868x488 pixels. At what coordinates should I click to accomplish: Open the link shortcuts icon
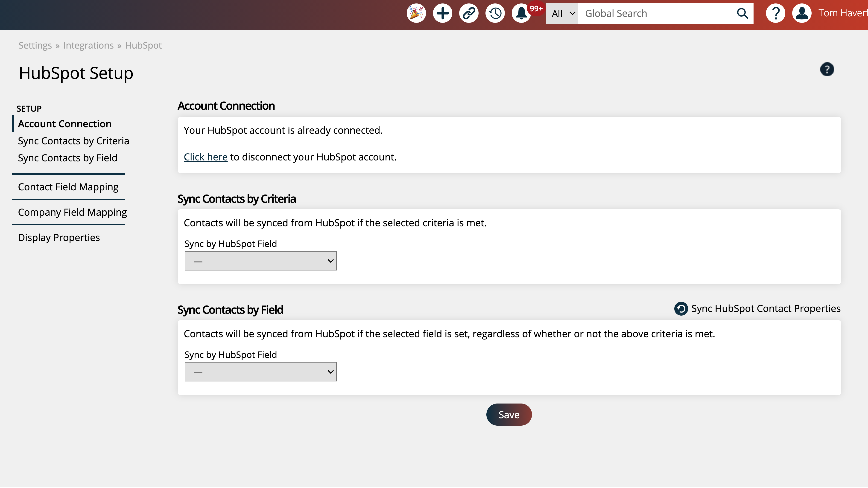(x=469, y=13)
